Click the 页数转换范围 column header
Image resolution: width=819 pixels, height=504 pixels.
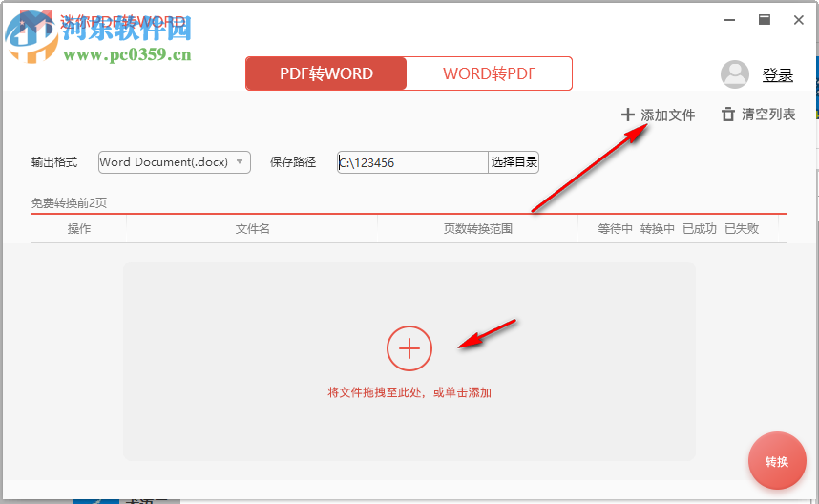[478, 229]
